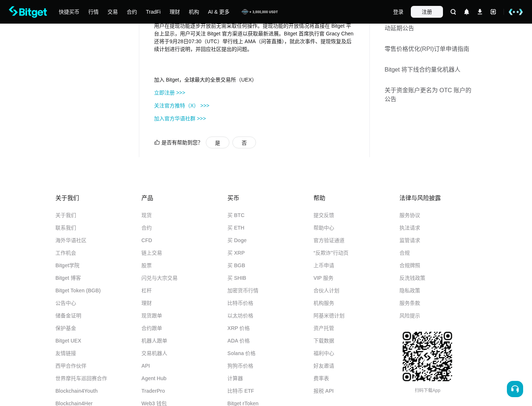Click footer link 阿基米德计划
The width and height of the screenshot is (532, 406).
click(x=329, y=316)
